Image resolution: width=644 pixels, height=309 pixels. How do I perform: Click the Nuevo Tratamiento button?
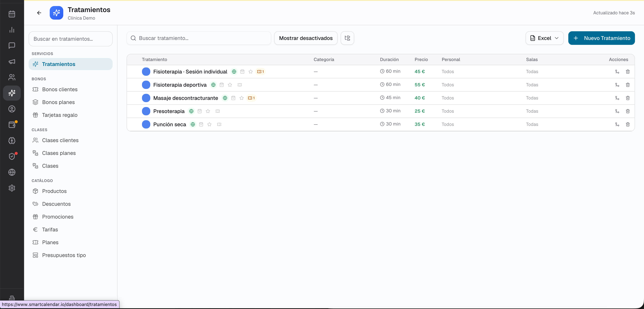click(601, 38)
